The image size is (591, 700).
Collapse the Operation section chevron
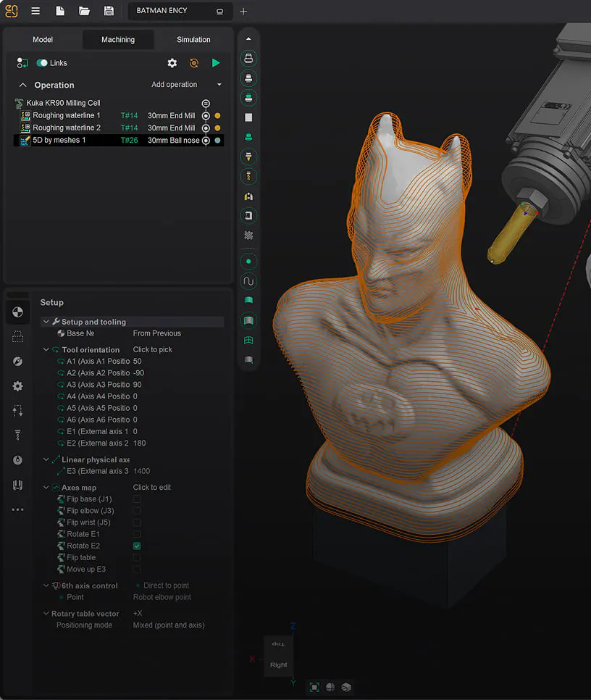(x=22, y=85)
